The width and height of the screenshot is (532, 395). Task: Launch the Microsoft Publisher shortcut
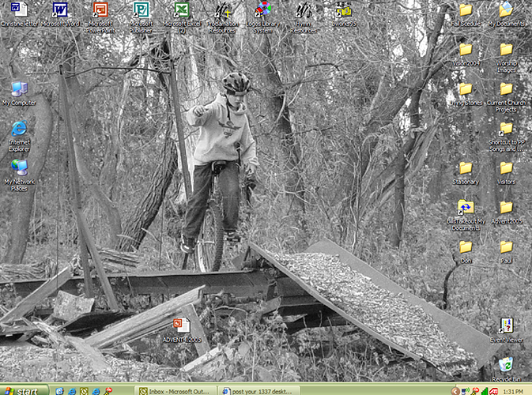(141, 17)
